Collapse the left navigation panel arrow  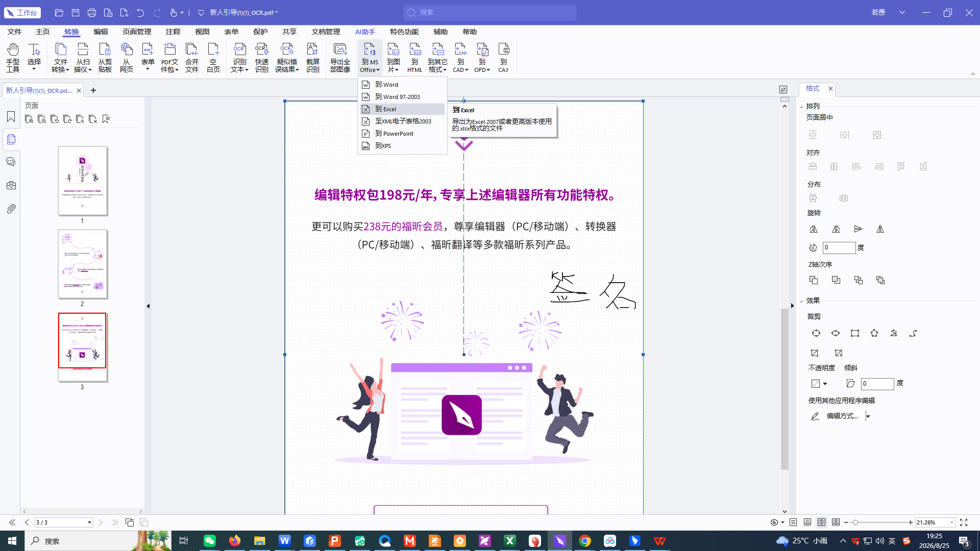148,306
